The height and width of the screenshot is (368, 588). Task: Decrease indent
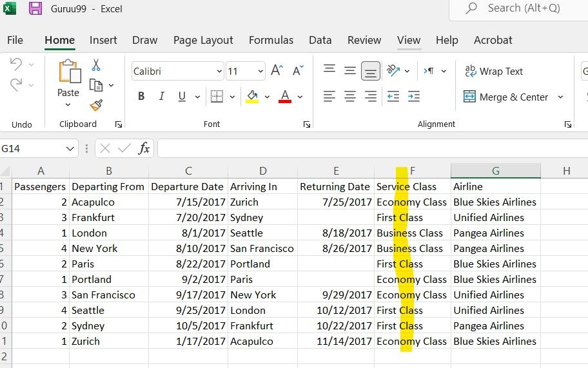[393, 96]
